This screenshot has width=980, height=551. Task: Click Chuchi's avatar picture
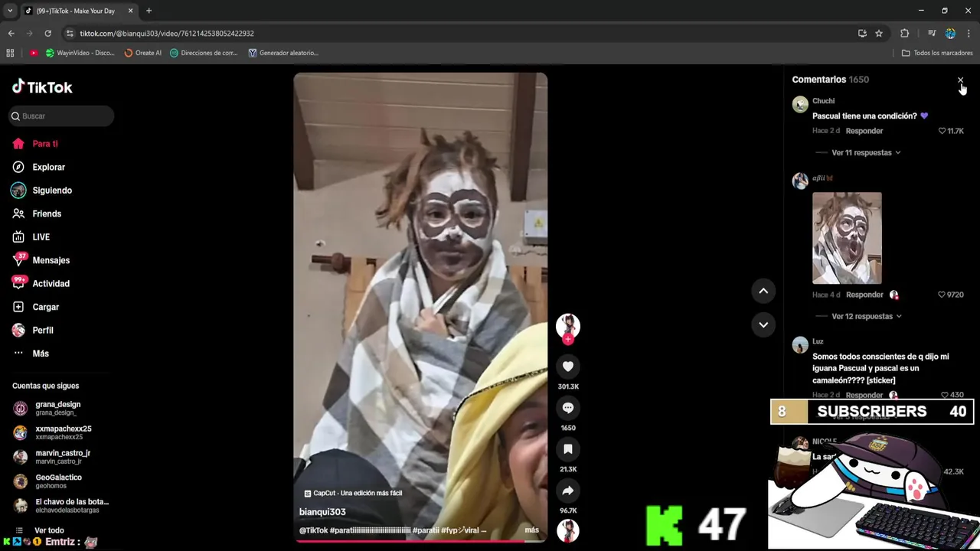click(x=800, y=105)
